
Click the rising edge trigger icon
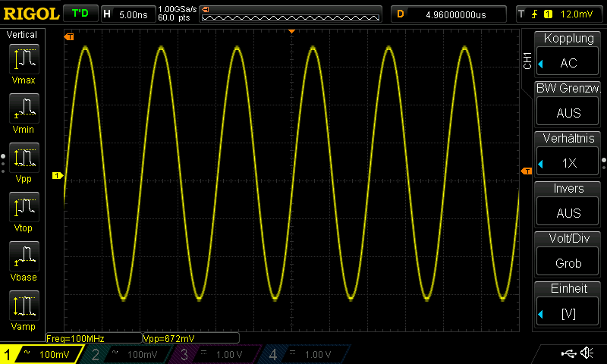coord(535,14)
